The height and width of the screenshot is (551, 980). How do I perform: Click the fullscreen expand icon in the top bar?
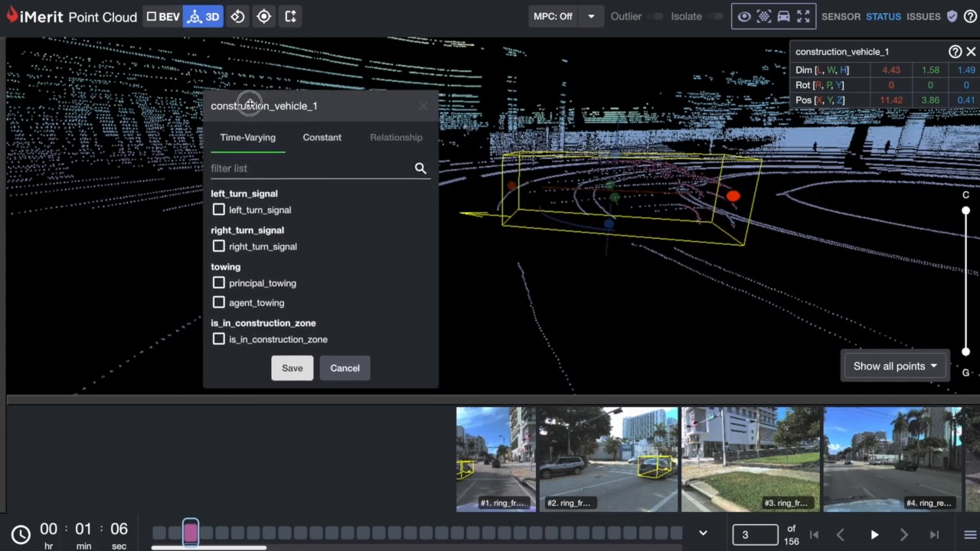point(803,16)
